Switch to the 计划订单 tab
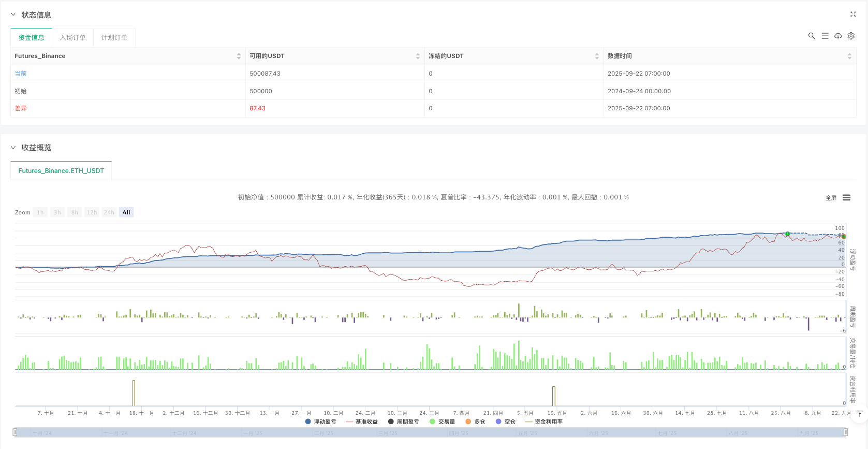This screenshot has width=868, height=449. click(x=114, y=38)
